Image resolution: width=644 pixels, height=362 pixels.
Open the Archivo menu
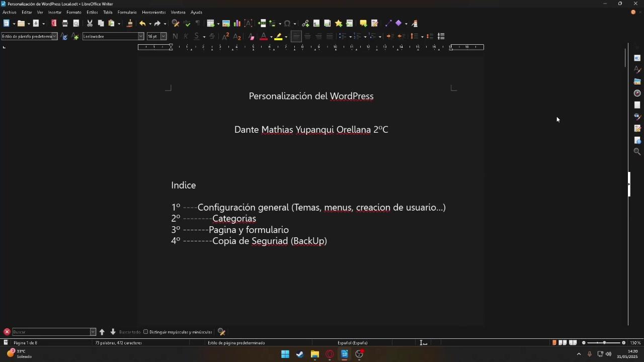(x=10, y=12)
